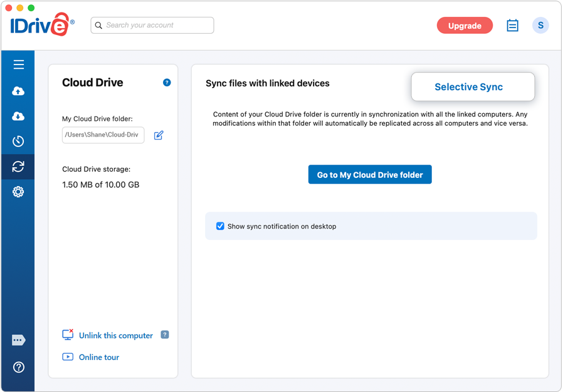
Task: Click the green zoom window button
Action: [31, 8]
